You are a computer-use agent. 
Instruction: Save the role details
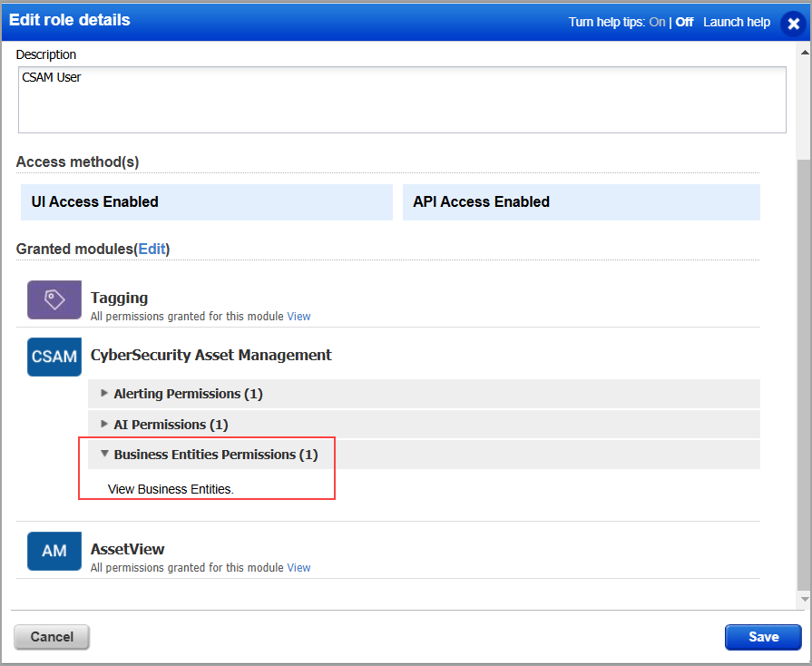click(x=763, y=637)
